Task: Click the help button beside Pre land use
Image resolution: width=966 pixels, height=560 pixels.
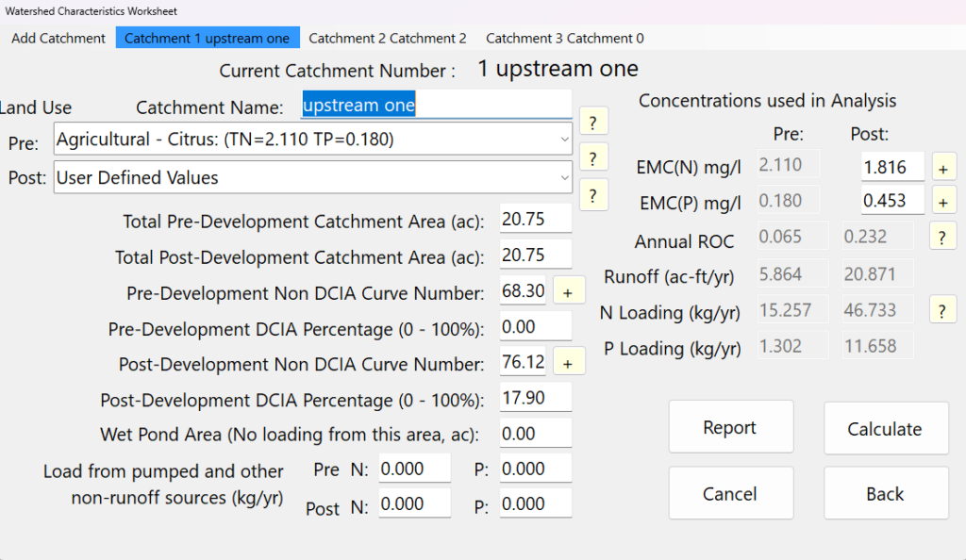Action: tap(593, 157)
